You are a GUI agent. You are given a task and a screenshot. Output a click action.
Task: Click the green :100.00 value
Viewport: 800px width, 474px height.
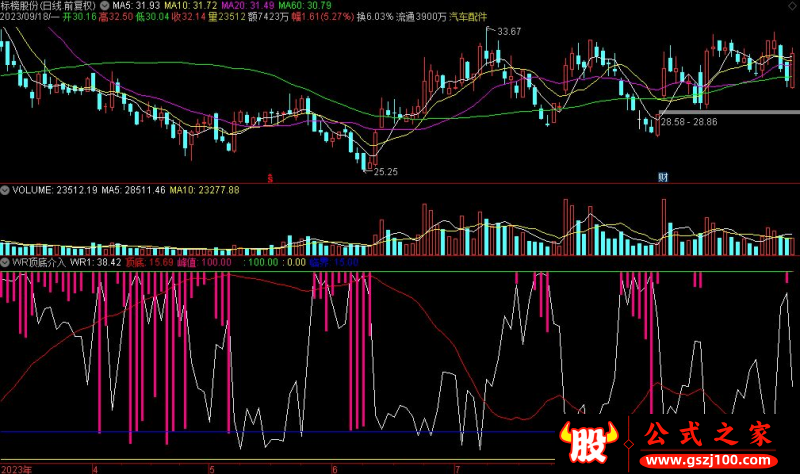coord(261,262)
